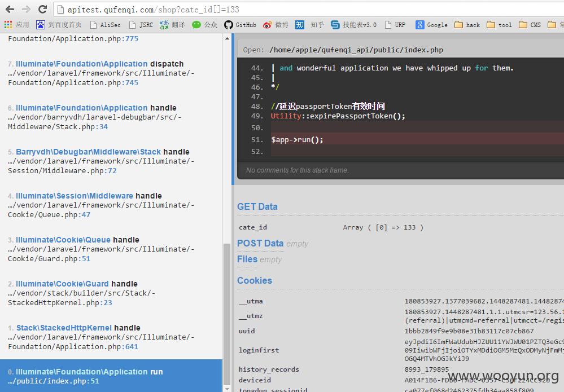
Task: Select frame 2 Cookie Guard handle
Action: click(x=111, y=293)
